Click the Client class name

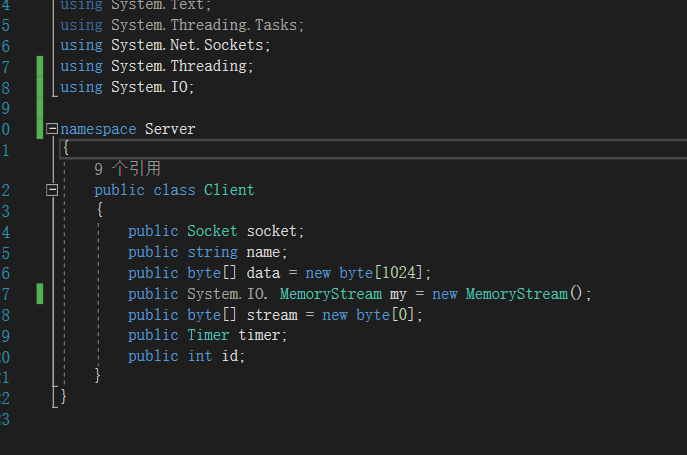229,190
